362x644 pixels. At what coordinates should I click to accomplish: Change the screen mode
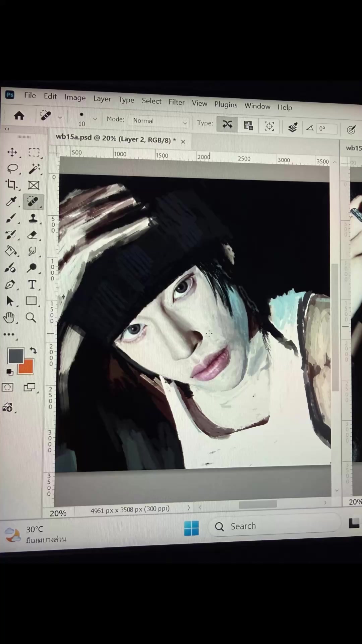29,387
